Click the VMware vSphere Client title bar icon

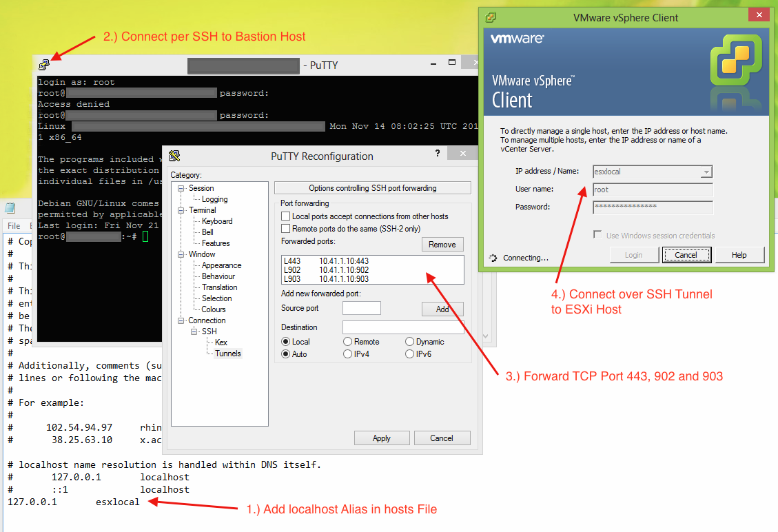(491, 17)
